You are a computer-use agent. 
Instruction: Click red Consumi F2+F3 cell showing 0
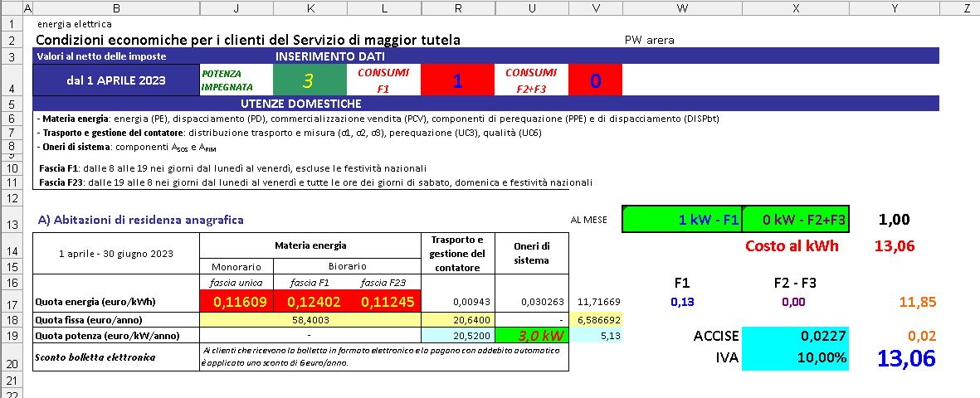(x=596, y=80)
